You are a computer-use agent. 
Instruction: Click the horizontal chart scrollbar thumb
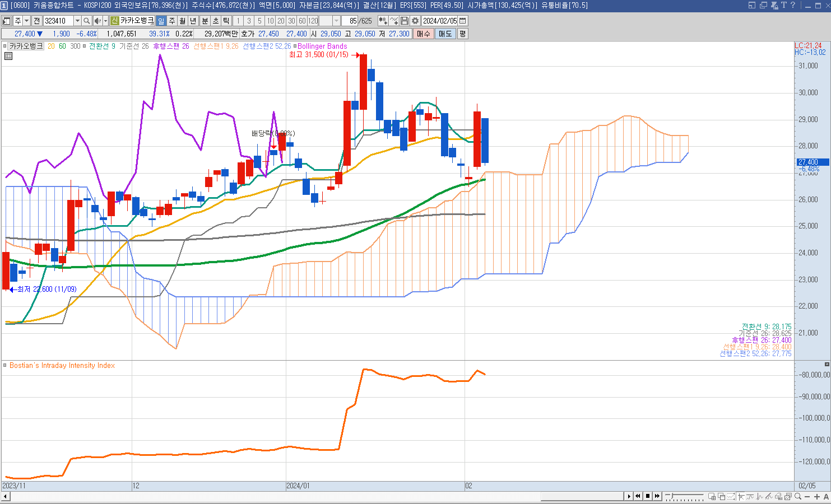(582, 496)
